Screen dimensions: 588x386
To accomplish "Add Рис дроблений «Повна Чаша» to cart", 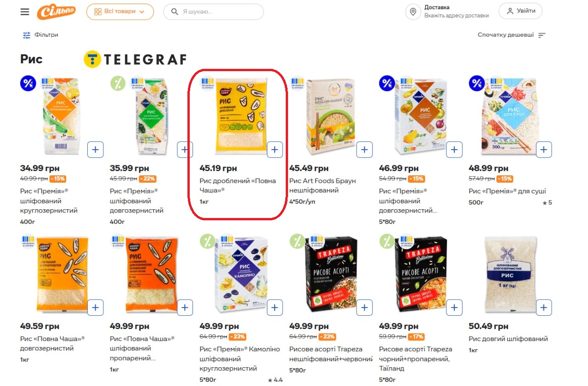I will (275, 150).
